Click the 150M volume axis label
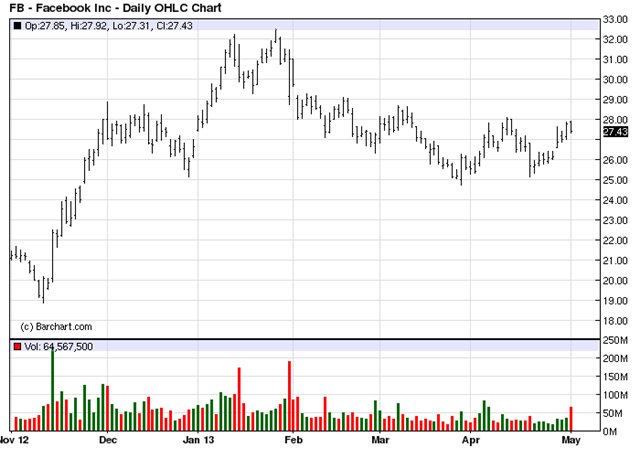640x468 pixels. tap(616, 377)
